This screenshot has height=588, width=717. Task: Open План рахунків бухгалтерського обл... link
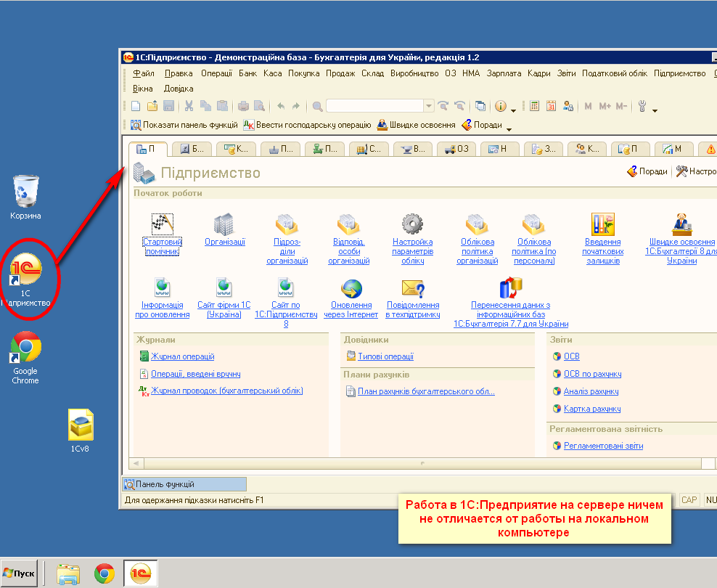click(x=426, y=391)
